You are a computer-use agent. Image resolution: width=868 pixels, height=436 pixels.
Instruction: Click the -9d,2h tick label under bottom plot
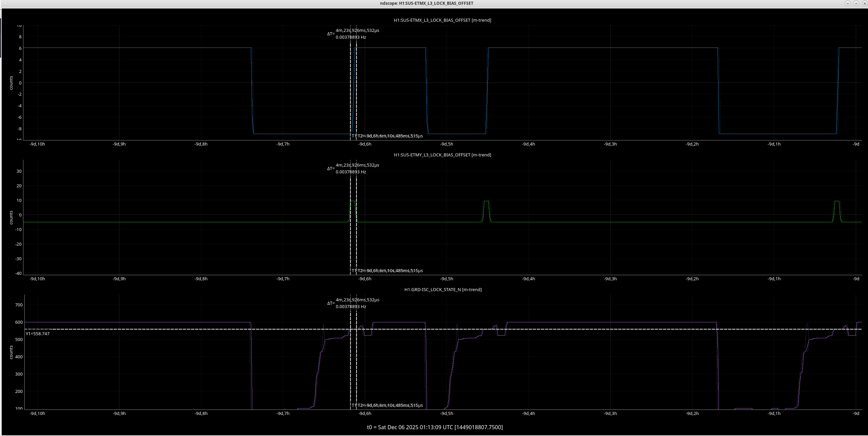[692, 414]
